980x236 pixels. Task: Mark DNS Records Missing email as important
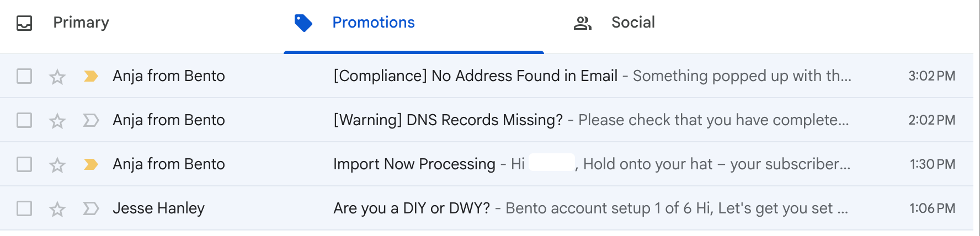click(x=91, y=120)
